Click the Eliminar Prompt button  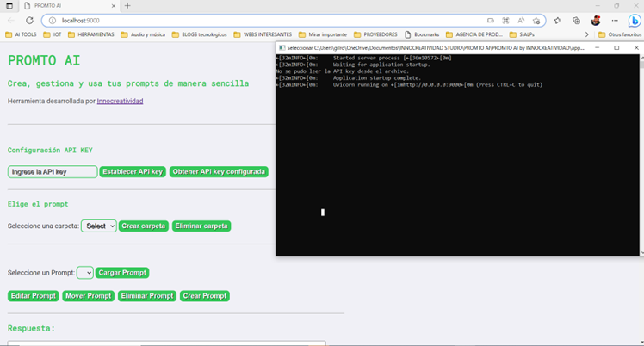coord(146,296)
